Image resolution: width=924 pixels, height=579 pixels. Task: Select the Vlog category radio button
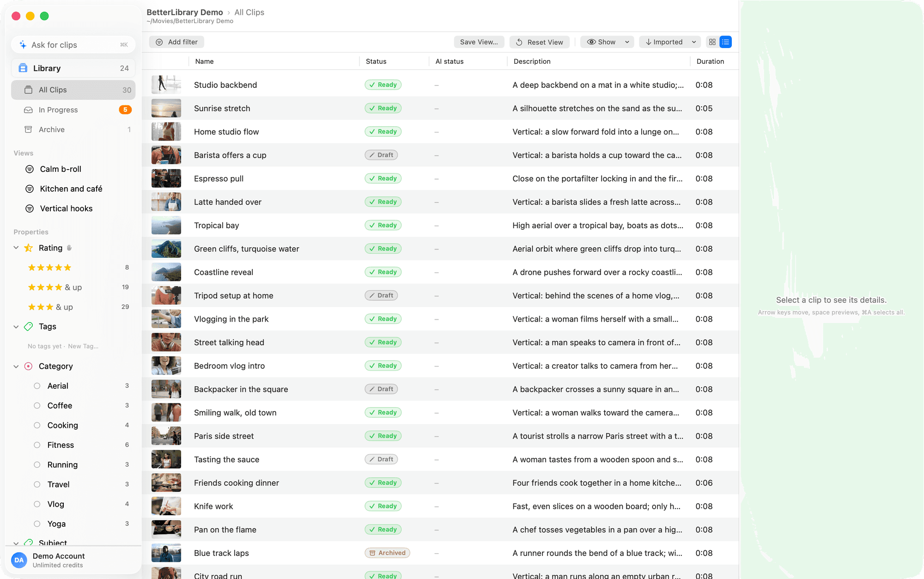point(37,504)
